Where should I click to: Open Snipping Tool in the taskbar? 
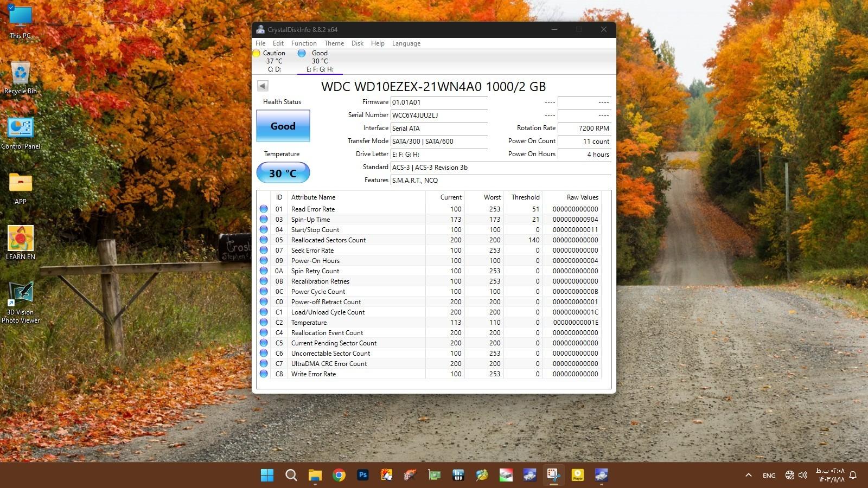point(553,476)
